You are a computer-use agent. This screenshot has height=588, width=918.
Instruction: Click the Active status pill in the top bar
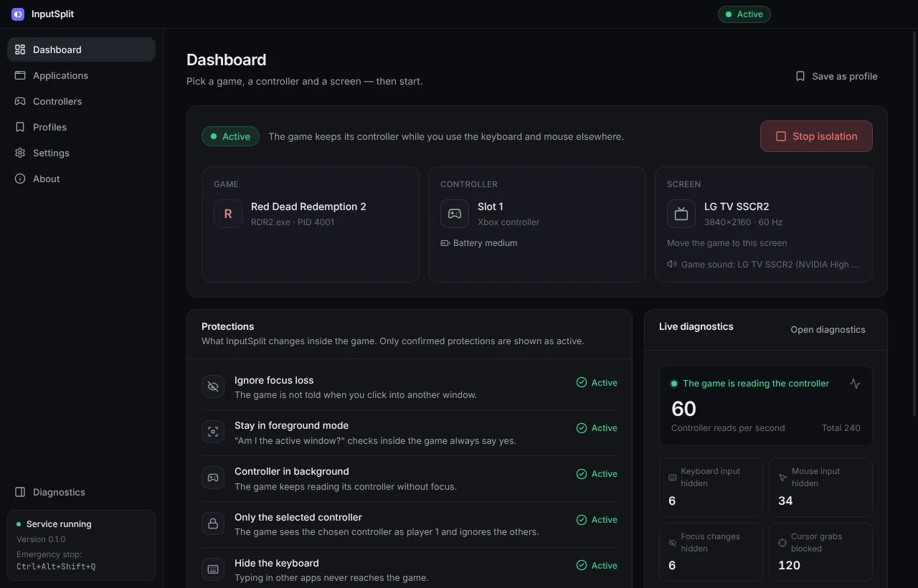744,14
